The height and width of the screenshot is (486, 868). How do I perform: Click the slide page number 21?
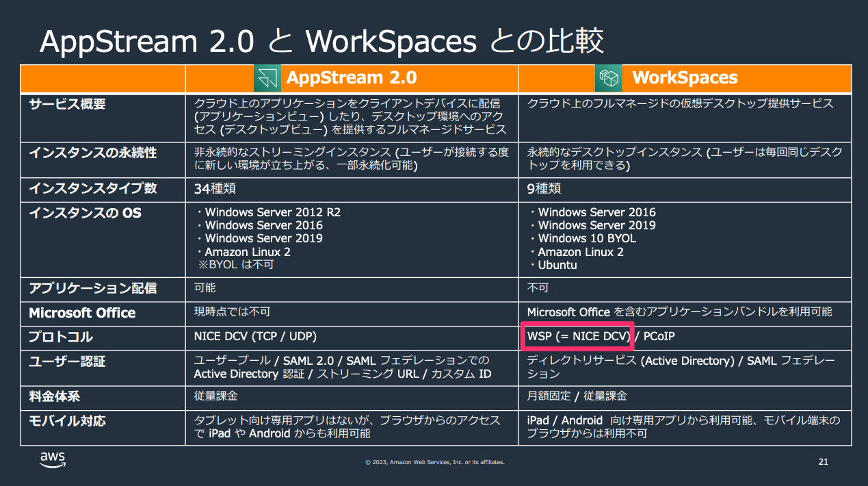[x=823, y=462]
